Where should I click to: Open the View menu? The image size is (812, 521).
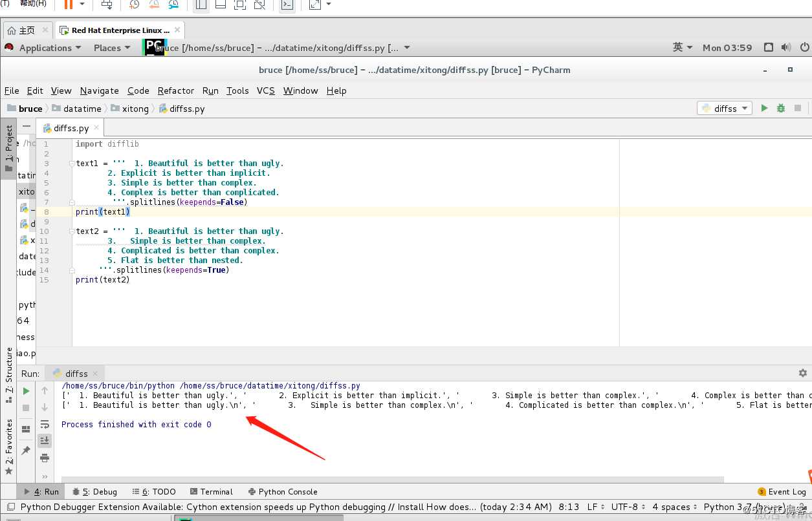tap(61, 90)
